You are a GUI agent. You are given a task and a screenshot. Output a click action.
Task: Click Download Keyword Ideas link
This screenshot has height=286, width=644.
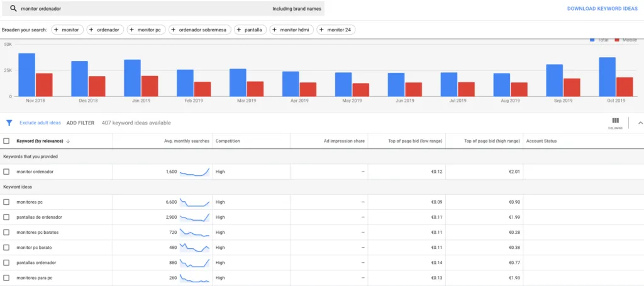(x=602, y=9)
